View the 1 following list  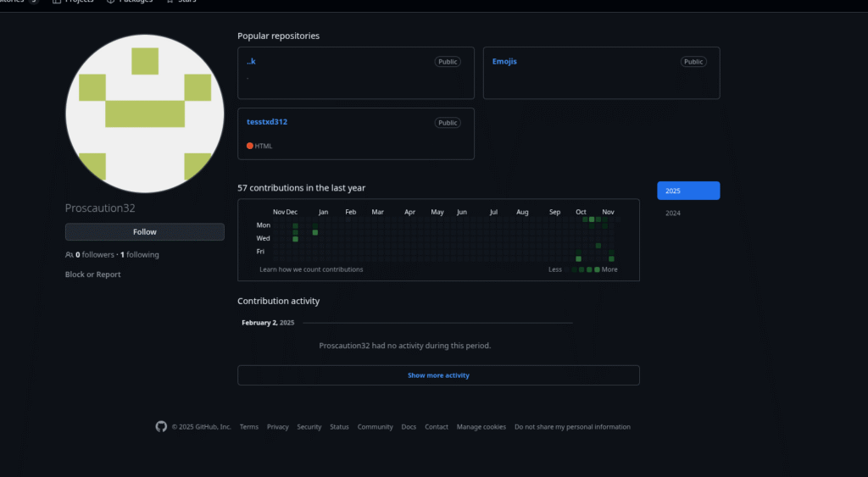140,255
